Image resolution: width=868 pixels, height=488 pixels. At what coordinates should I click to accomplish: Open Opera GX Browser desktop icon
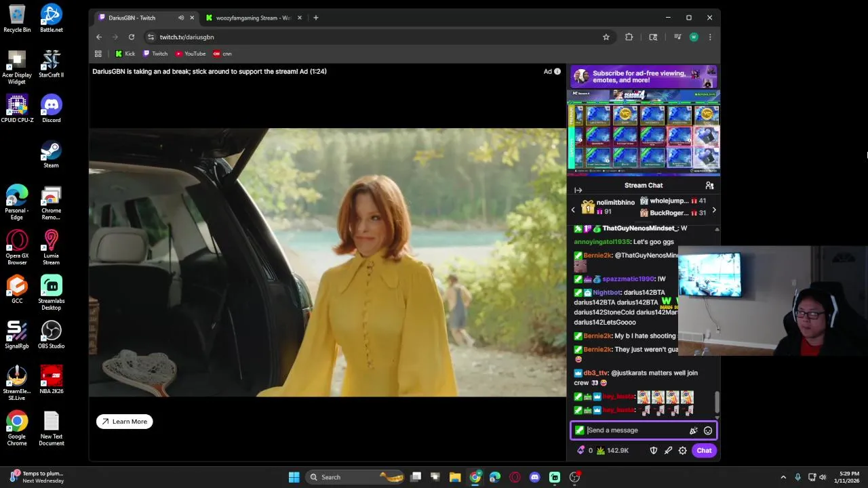pyautogui.click(x=17, y=247)
